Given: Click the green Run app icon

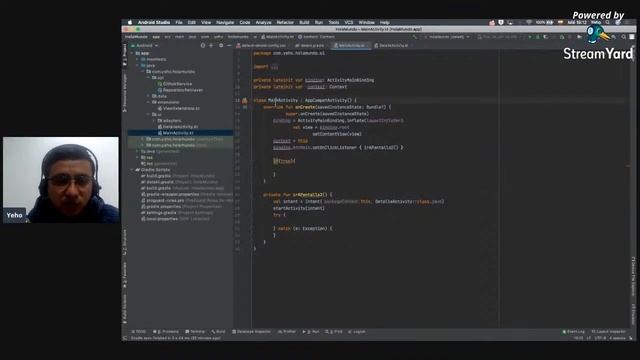Looking at the screenshot, I should point(530,37).
